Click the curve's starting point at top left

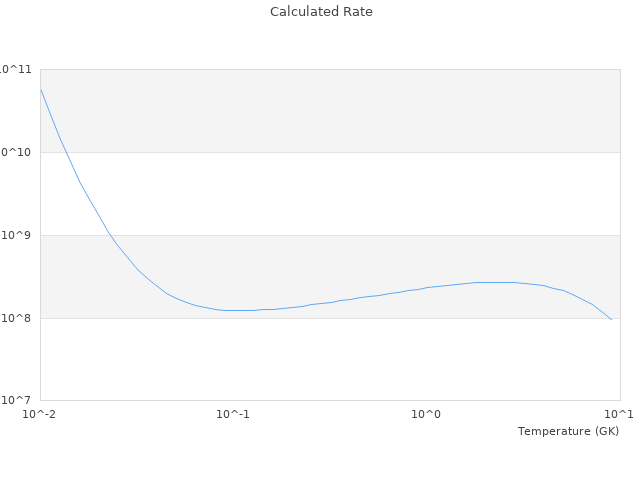[x=41, y=90]
